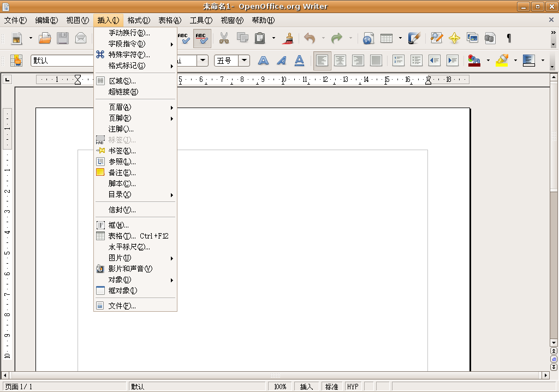Apply paragraph background color icon
This screenshot has height=392, width=559.
pos(529,61)
